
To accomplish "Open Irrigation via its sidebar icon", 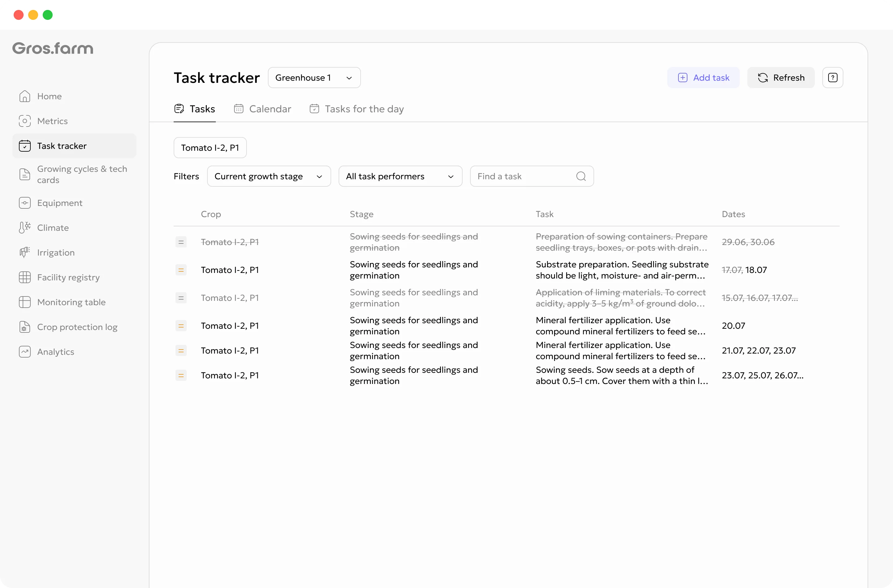I will pos(25,252).
